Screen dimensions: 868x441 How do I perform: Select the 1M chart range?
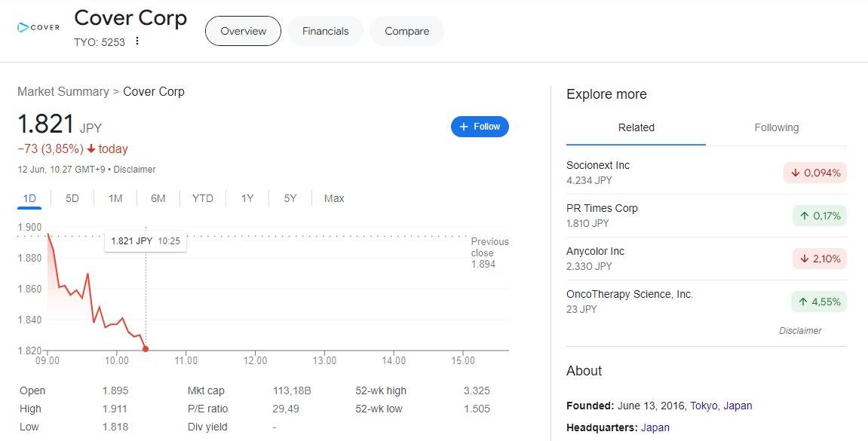pyautogui.click(x=115, y=198)
